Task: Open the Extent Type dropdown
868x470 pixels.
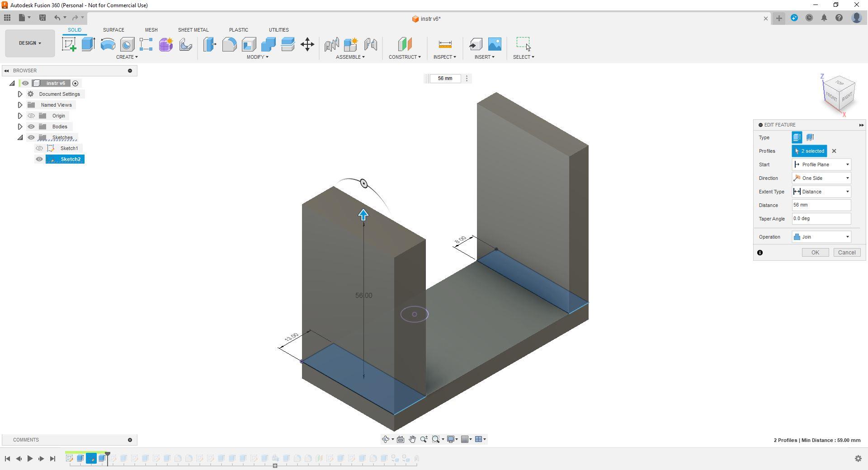Action: pyautogui.click(x=821, y=192)
